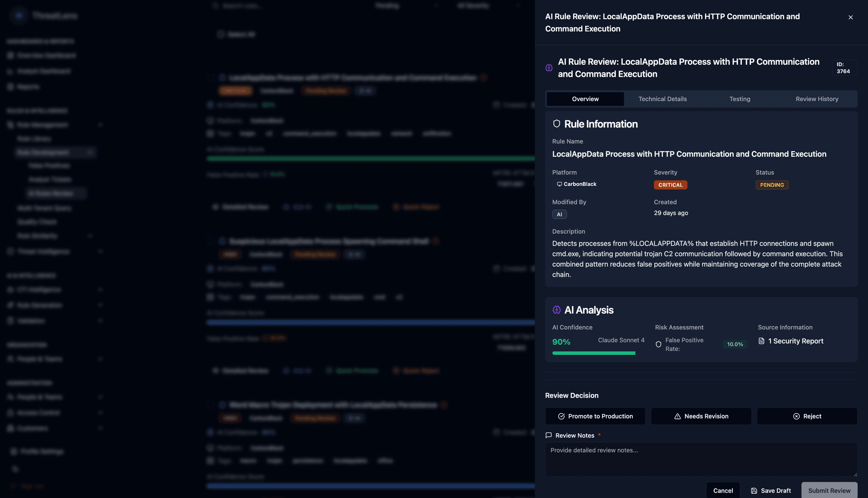
Task: Open the Testing tab
Action: click(740, 99)
